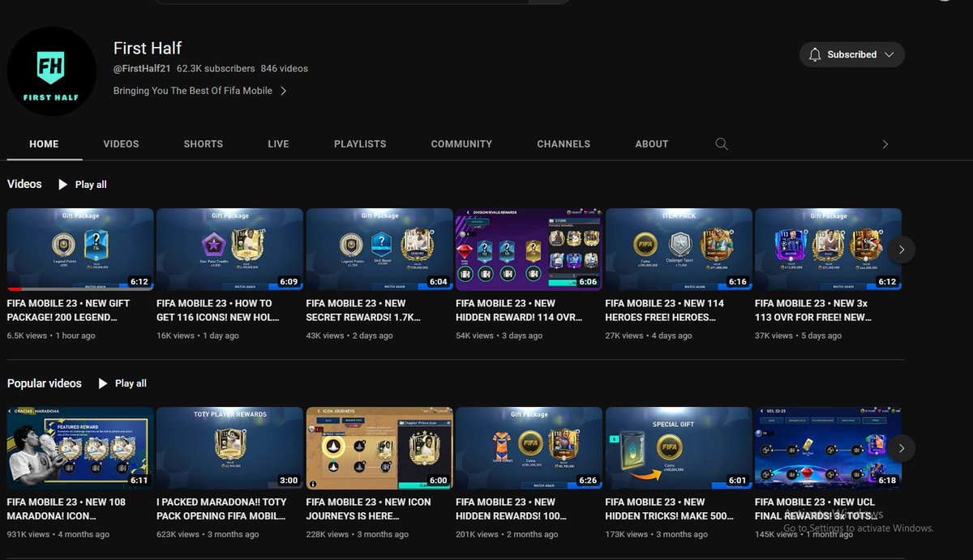Image resolution: width=973 pixels, height=560 pixels.
Task: Click the First Half channel avatar logo
Action: pyautogui.click(x=52, y=71)
